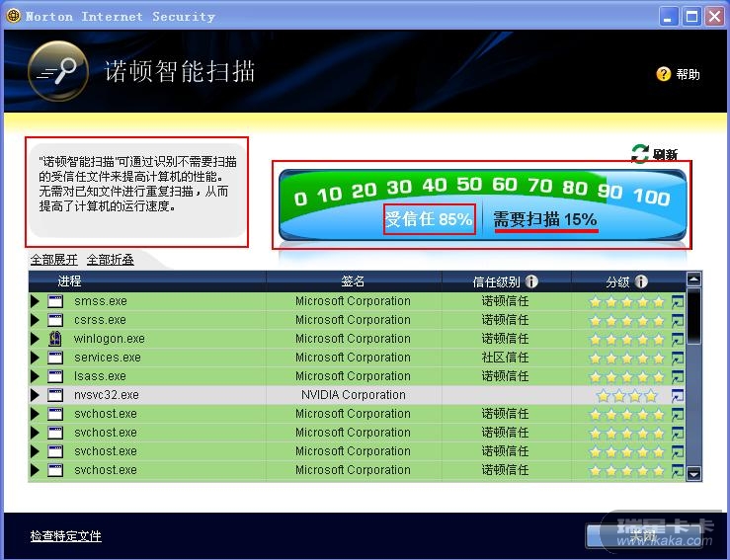Image resolution: width=730 pixels, height=560 pixels.
Task: Click the four-star rating for nvsvc32.exe
Action: pyautogui.click(x=626, y=396)
